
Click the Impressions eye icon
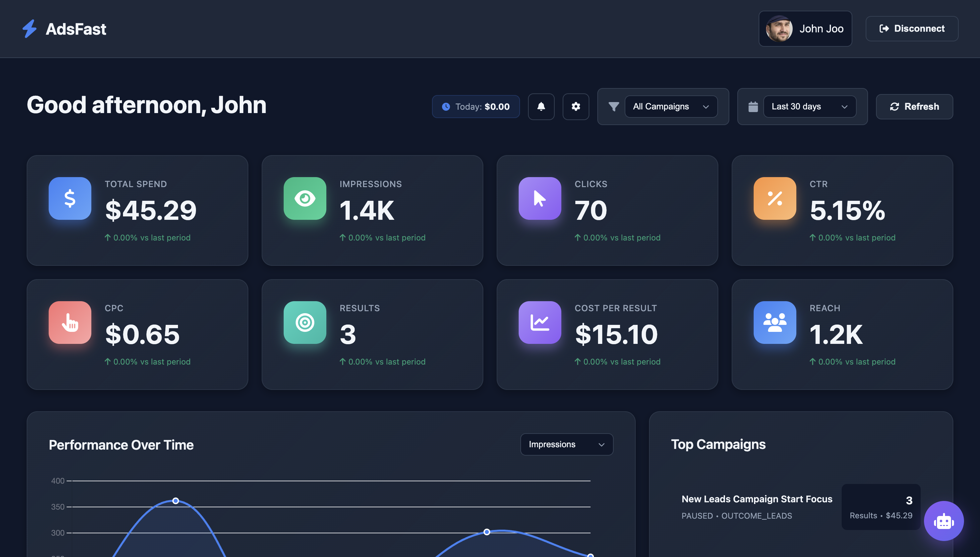click(x=305, y=198)
